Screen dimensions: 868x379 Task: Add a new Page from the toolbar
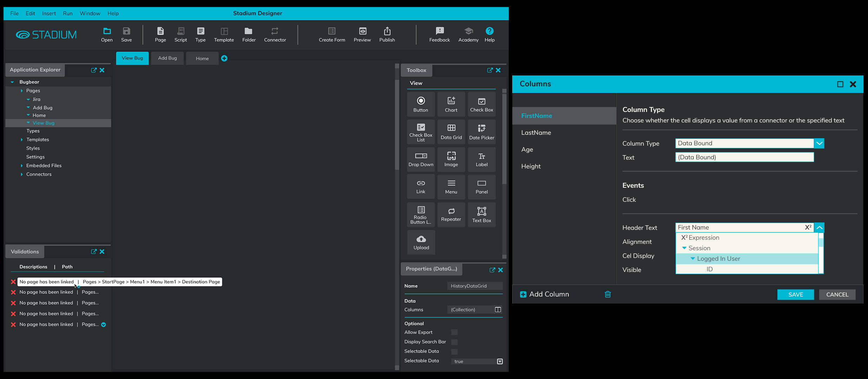click(x=160, y=35)
